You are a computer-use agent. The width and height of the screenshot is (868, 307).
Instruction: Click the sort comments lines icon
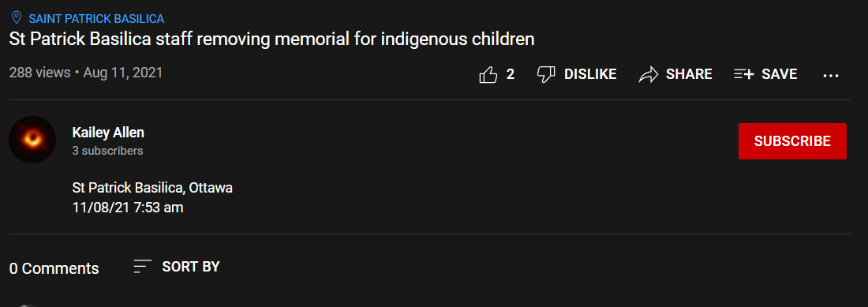click(143, 267)
